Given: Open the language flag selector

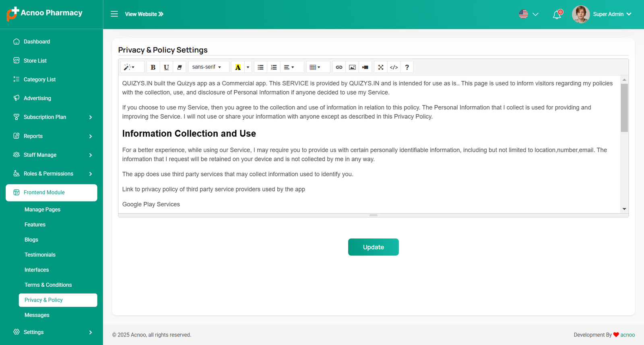Looking at the screenshot, I should (528, 14).
